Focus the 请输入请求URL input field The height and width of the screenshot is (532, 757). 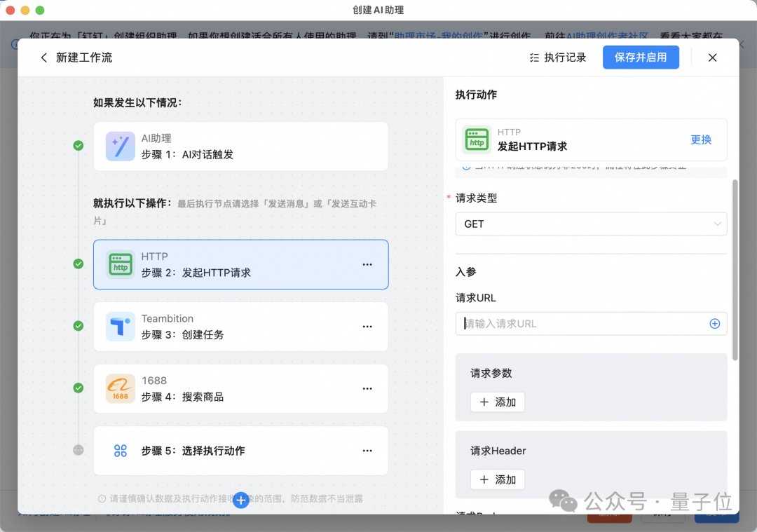pyautogui.click(x=582, y=323)
